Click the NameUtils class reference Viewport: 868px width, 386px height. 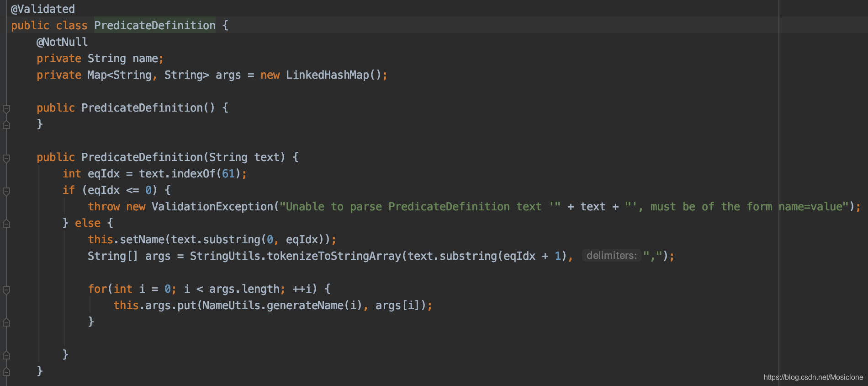coord(231,306)
